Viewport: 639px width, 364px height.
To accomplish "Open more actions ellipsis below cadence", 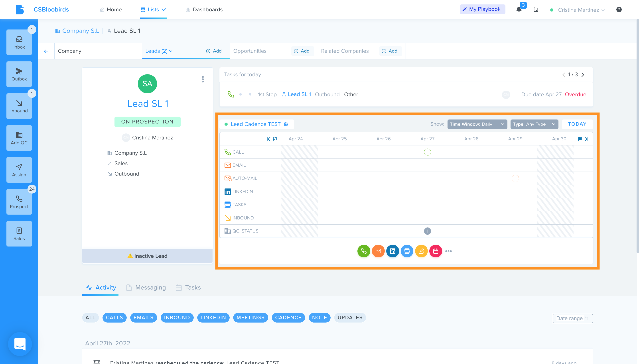I will tap(449, 251).
